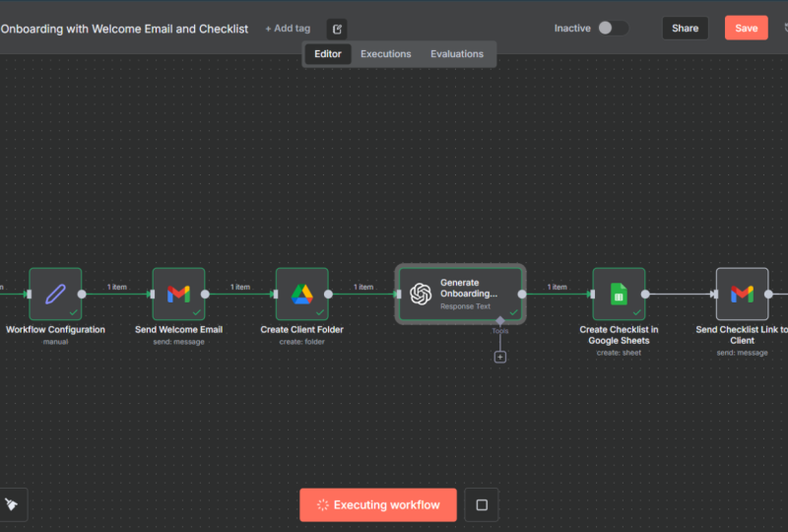Open the Create Client Folder Google Drive node

coord(302,295)
